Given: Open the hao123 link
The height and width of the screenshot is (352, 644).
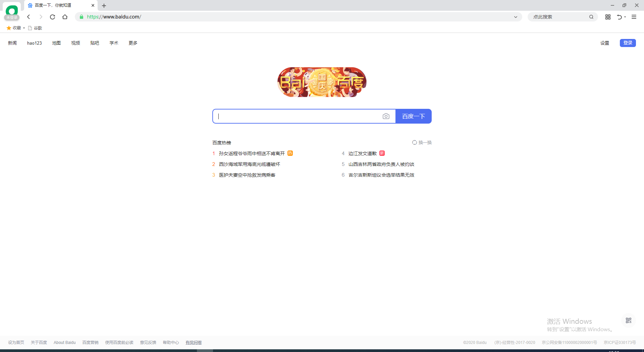Looking at the screenshot, I should click(x=35, y=43).
